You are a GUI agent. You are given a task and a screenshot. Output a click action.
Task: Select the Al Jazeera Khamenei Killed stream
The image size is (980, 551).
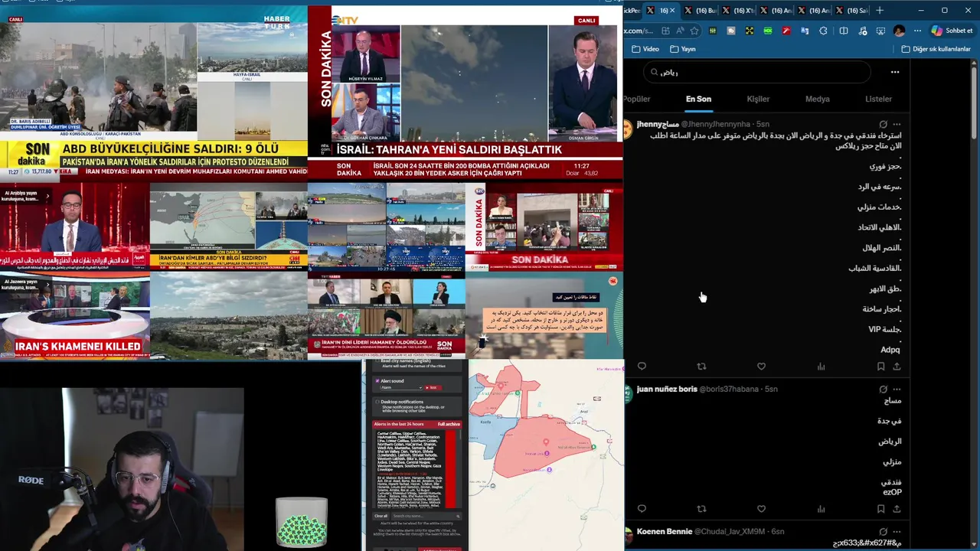(x=75, y=316)
